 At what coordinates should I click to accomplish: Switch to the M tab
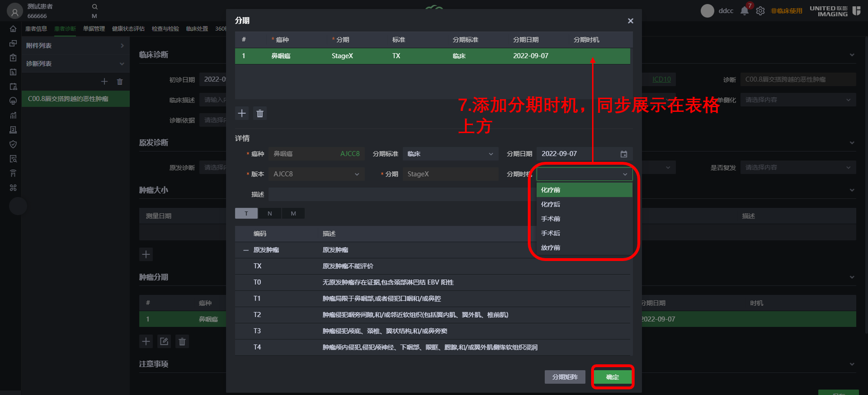click(293, 213)
